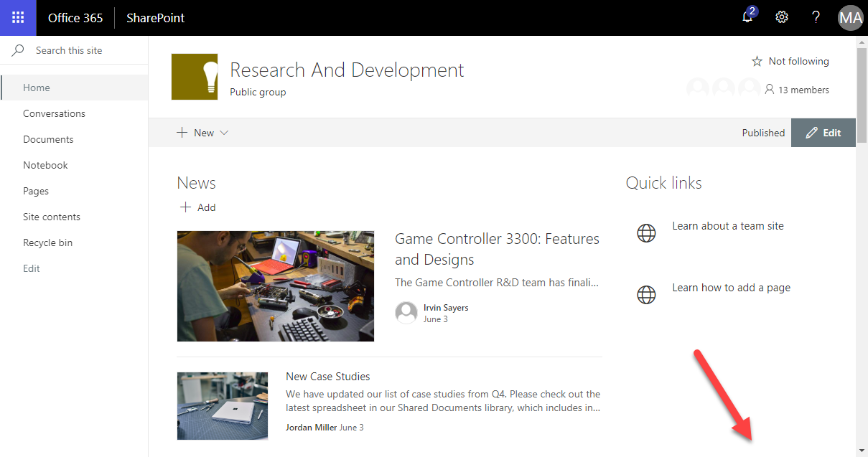Open the notifications bell icon

pyautogui.click(x=748, y=17)
